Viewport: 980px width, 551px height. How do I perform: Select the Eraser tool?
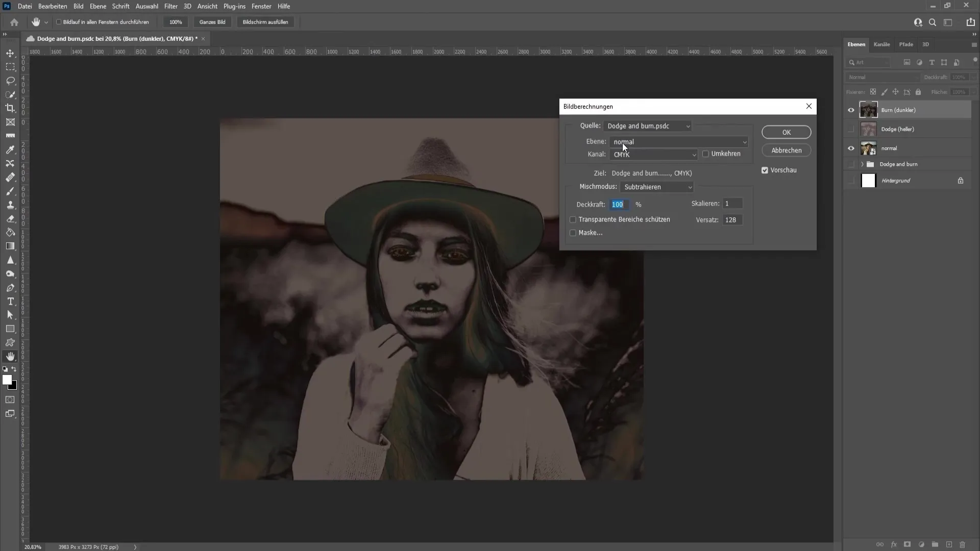pos(10,218)
